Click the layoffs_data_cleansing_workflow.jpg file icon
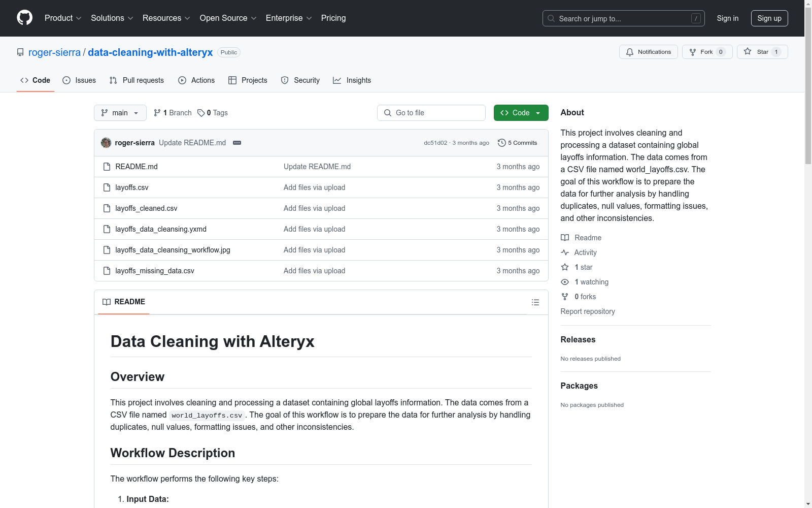 [107, 250]
